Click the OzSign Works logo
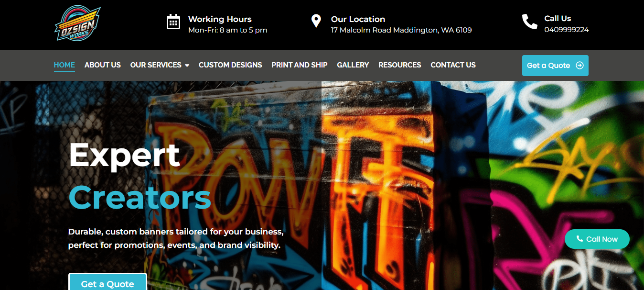644x290 pixels. tap(77, 23)
